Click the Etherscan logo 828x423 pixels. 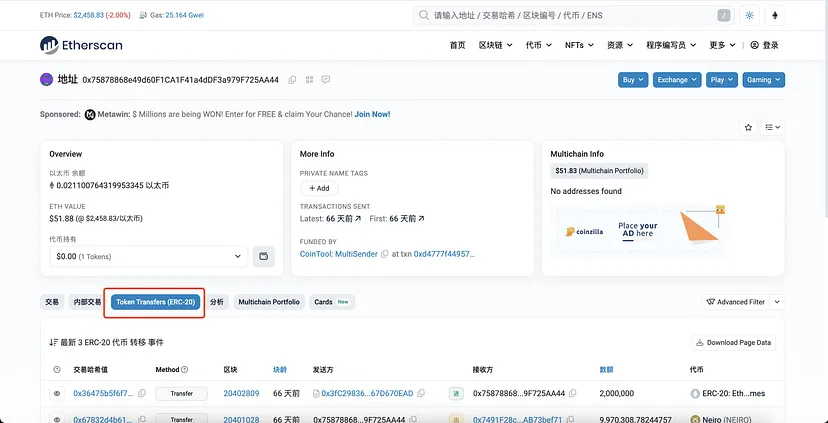point(81,45)
